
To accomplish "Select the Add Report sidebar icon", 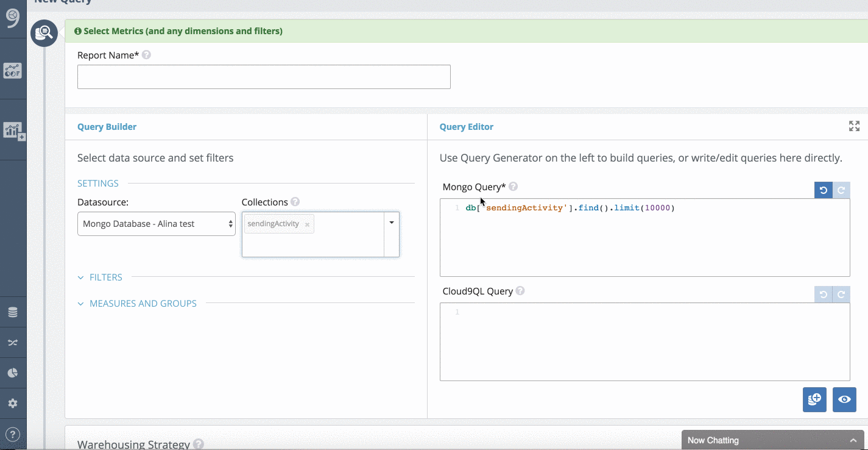I will [x=13, y=130].
